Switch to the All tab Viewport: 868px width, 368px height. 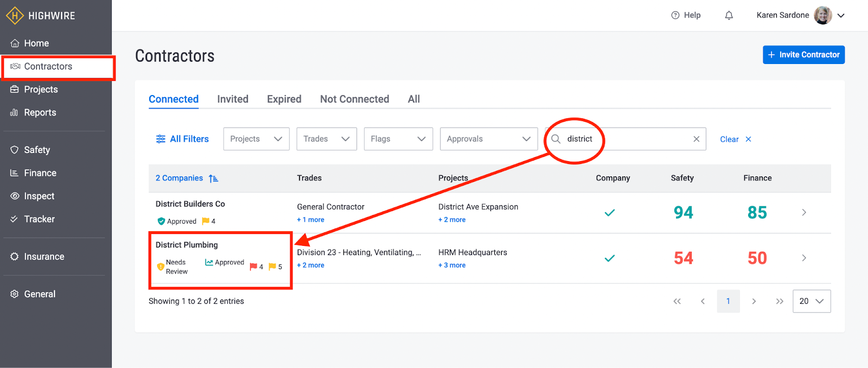point(414,99)
